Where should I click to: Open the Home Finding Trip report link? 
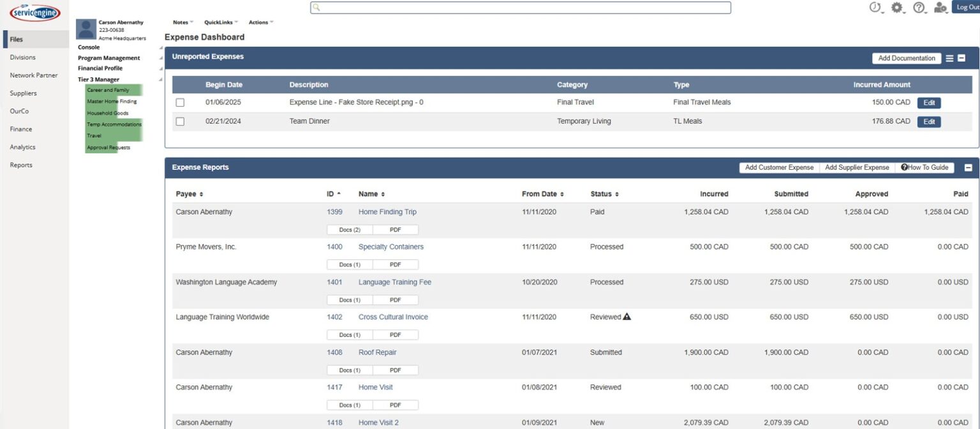(x=387, y=212)
